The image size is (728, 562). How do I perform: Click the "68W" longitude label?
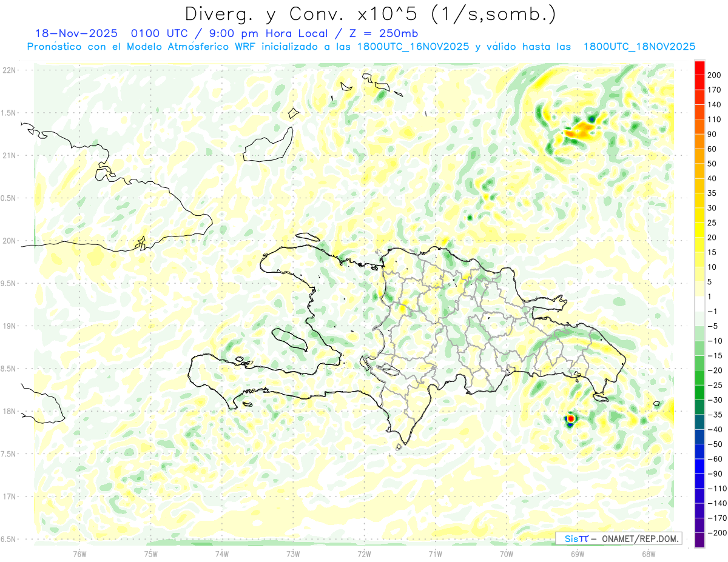click(649, 554)
